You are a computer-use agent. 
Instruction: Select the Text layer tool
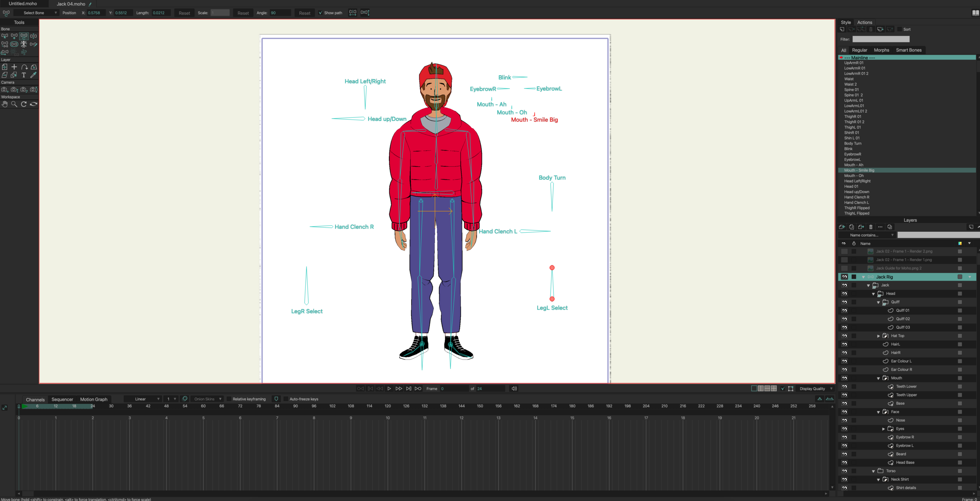[x=24, y=75]
